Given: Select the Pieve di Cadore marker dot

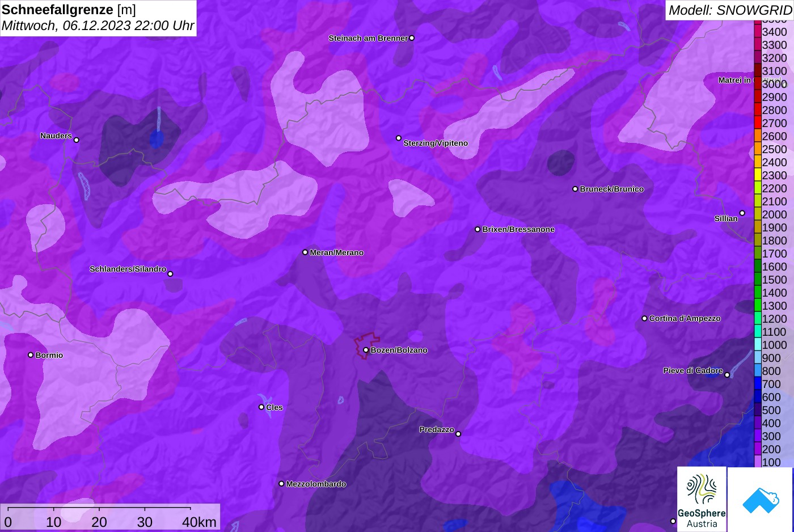Looking at the screenshot, I should point(727,375).
